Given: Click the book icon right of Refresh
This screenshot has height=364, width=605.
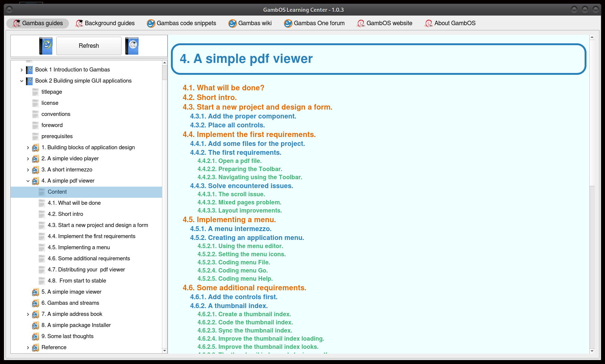Looking at the screenshot, I should [132, 46].
